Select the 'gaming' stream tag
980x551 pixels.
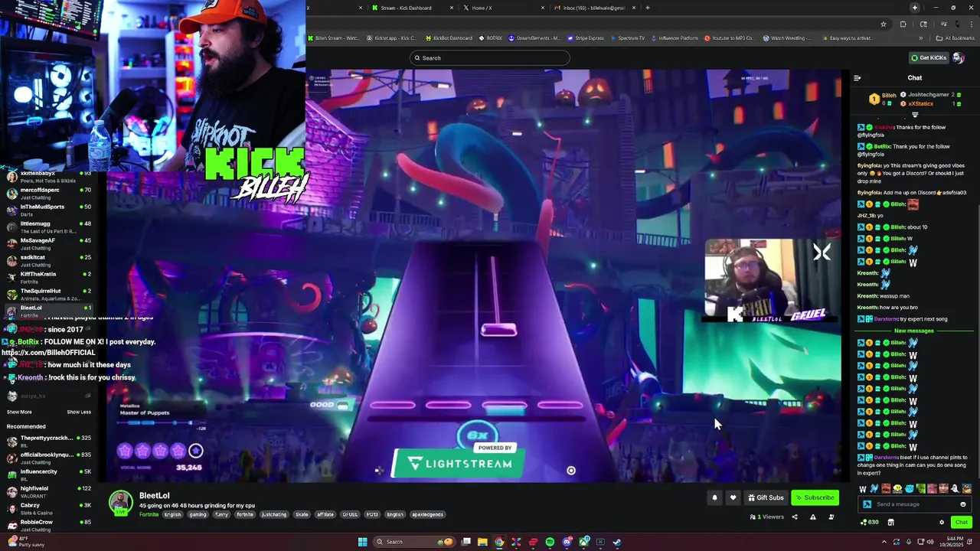pos(198,514)
